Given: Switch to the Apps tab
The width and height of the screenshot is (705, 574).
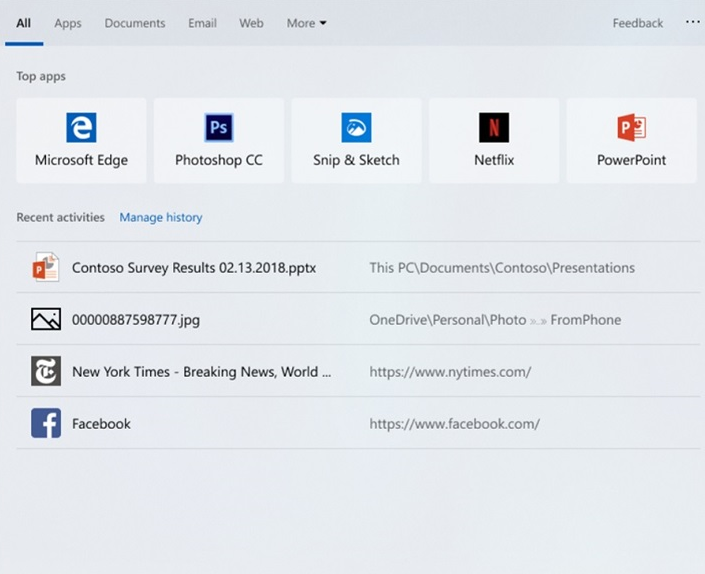Looking at the screenshot, I should 68,23.
